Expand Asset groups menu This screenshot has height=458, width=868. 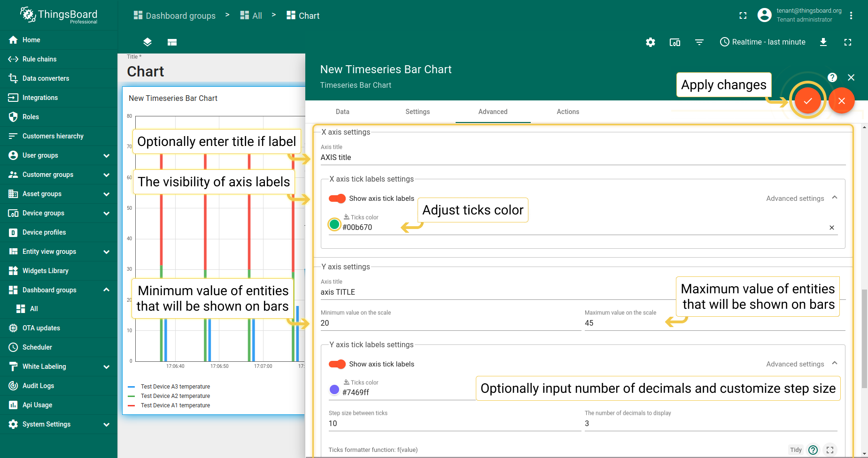pos(107,194)
